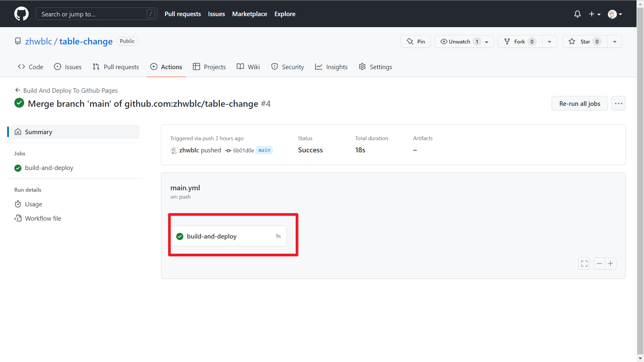Expand the Star lists arrow
The height and width of the screenshot is (362, 644).
[x=614, y=41]
